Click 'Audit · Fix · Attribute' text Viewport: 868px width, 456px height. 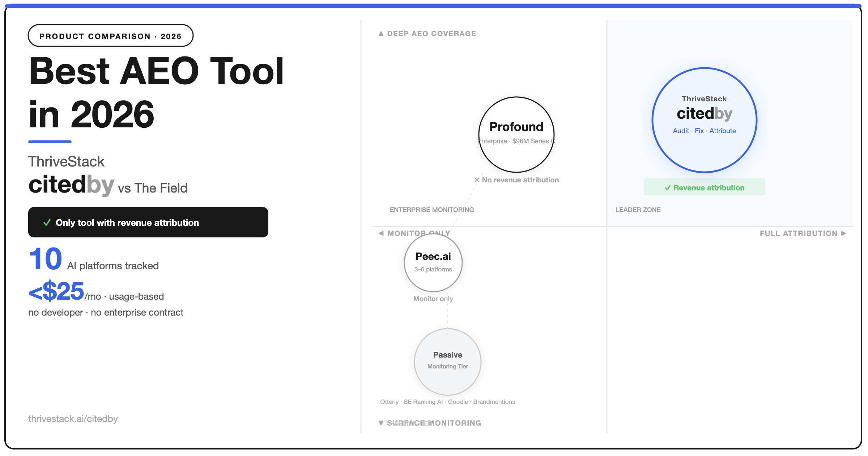click(x=704, y=131)
